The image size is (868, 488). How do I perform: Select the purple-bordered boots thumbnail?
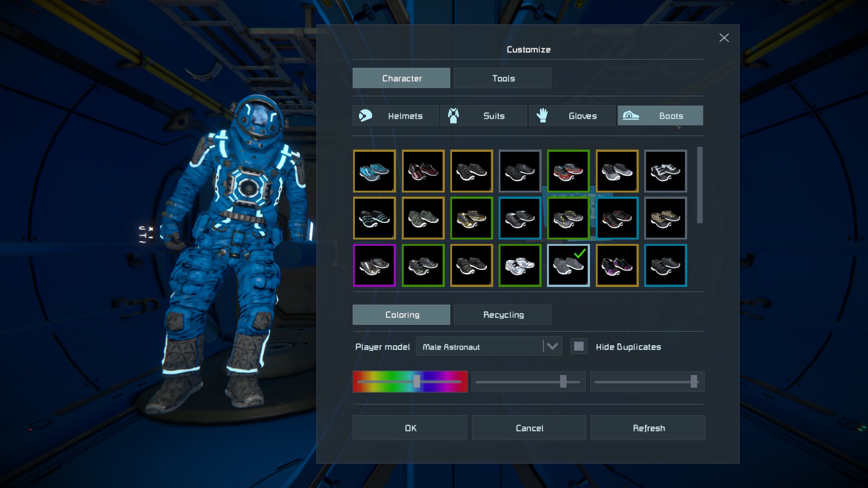point(374,266)
